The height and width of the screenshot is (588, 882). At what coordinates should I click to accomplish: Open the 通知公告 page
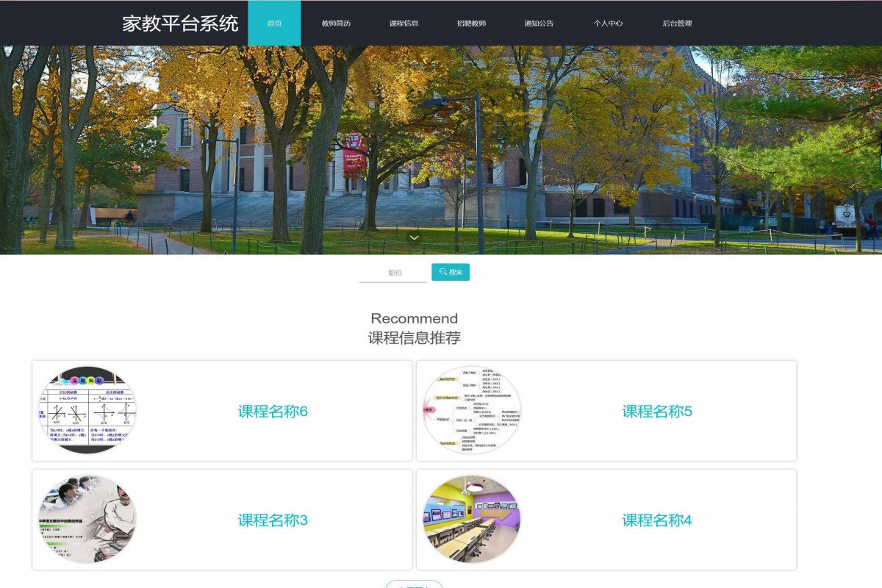tap(539, 23)
